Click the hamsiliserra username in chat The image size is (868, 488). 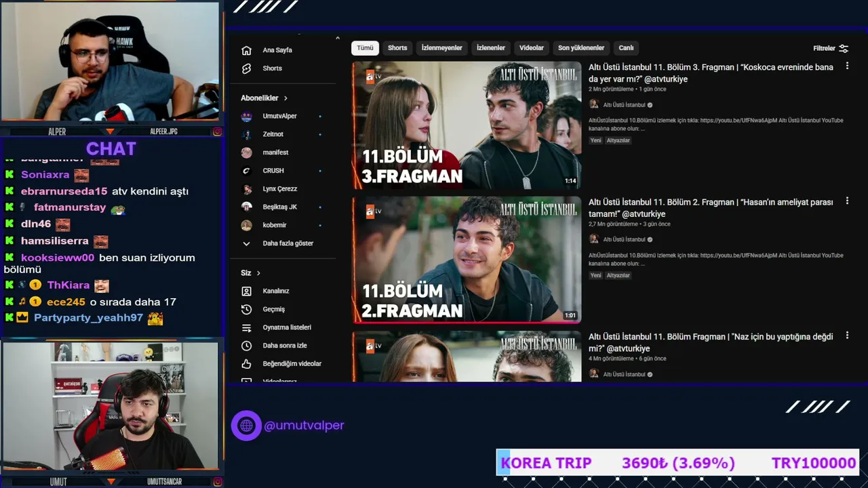[x=55, y=241]
